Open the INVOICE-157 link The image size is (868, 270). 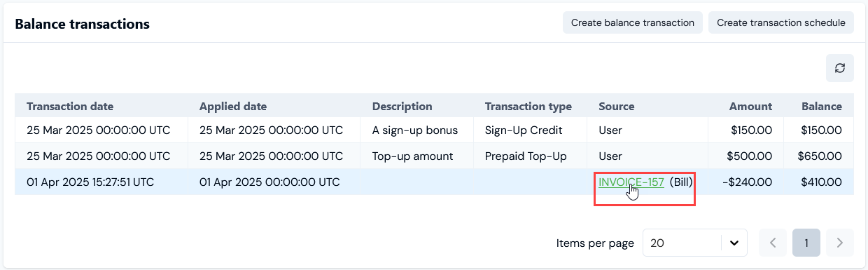click(631, 182)
